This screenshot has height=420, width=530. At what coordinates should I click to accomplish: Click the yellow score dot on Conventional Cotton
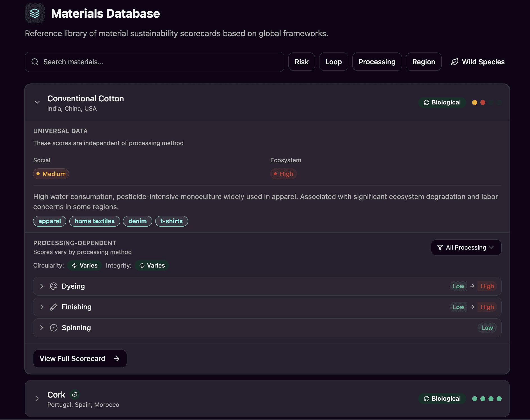click(x=475, y=102)
